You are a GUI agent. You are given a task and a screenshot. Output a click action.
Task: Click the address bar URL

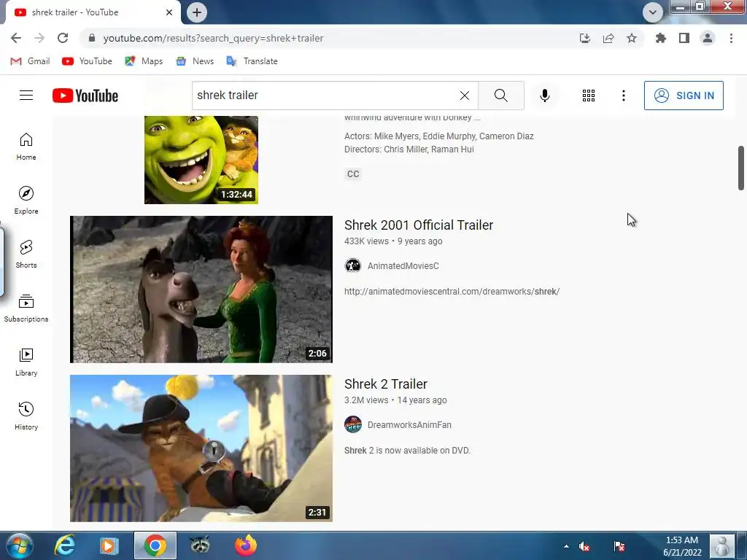click(x=213, y=38)
